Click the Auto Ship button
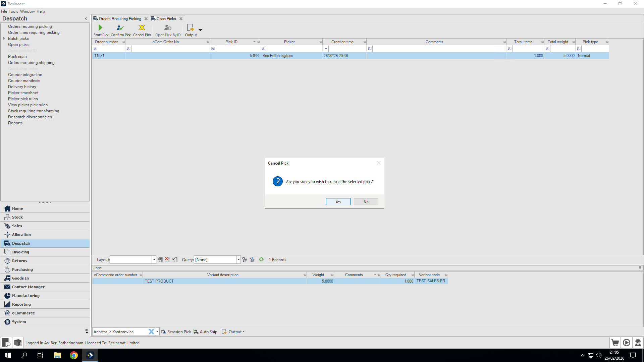Viewport: 644px width, 362px height. click(205, 332)
